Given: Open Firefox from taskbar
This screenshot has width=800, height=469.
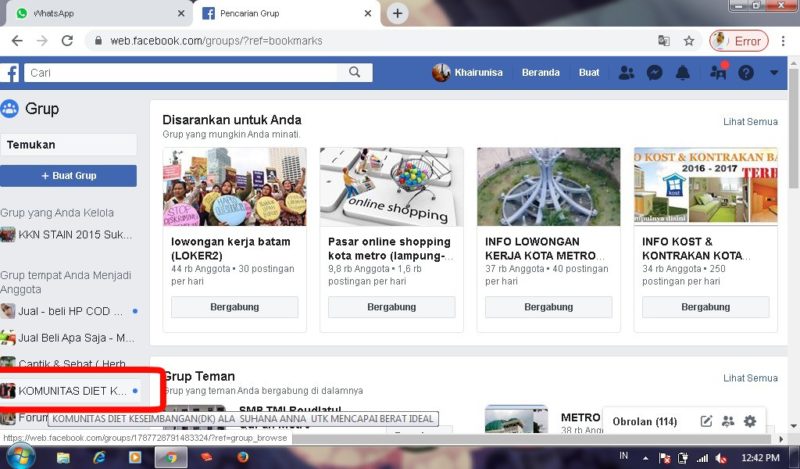Looking at the screenshot, I should point(243,457).
